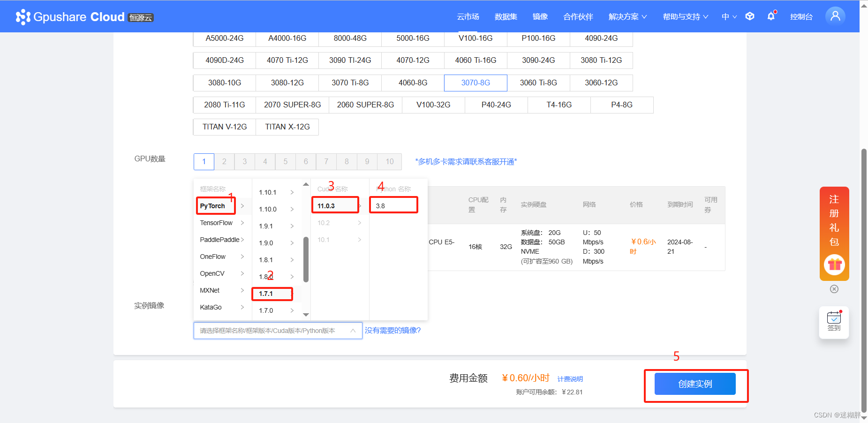Open the language selector 中
Screen dimensions: 868x423
pos(729,16)
